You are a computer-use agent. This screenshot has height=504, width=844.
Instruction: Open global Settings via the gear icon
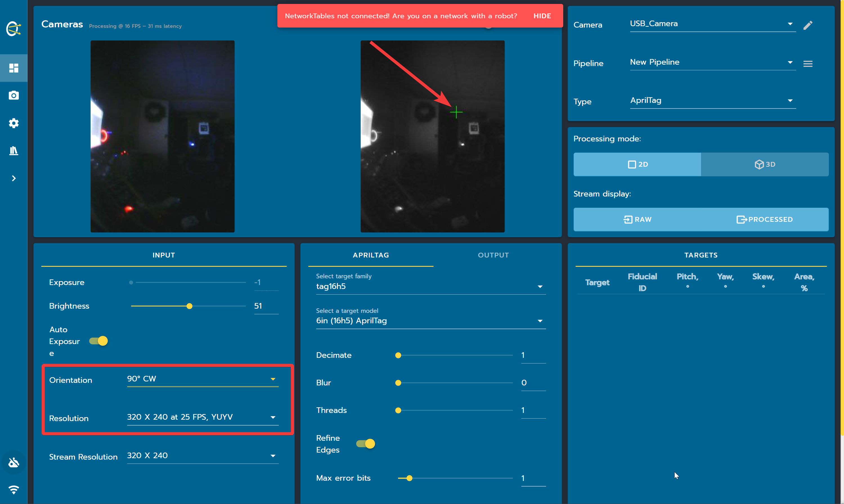[14, 123]
